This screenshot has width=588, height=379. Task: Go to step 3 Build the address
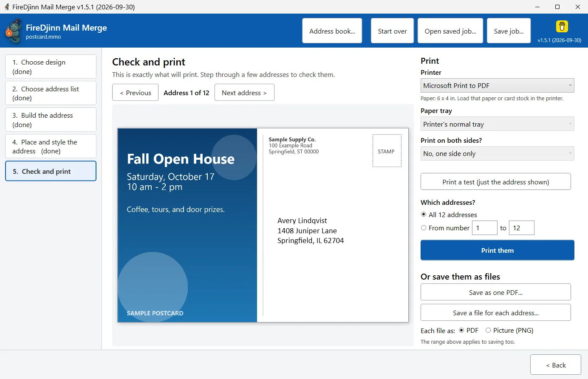tap(51, 120)
